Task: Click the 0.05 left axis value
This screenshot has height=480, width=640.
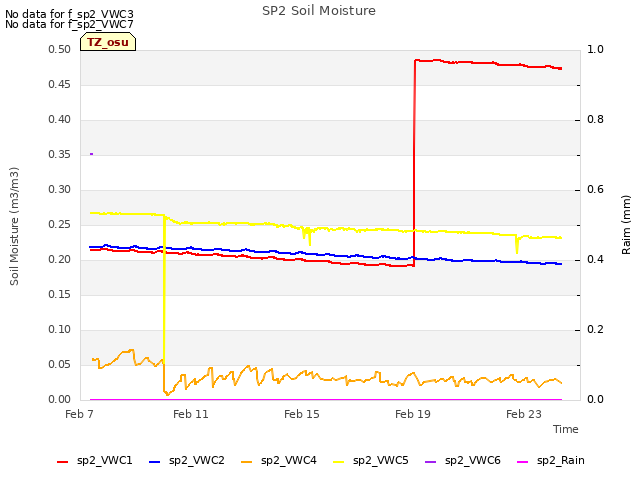Action: pos(60,364)
